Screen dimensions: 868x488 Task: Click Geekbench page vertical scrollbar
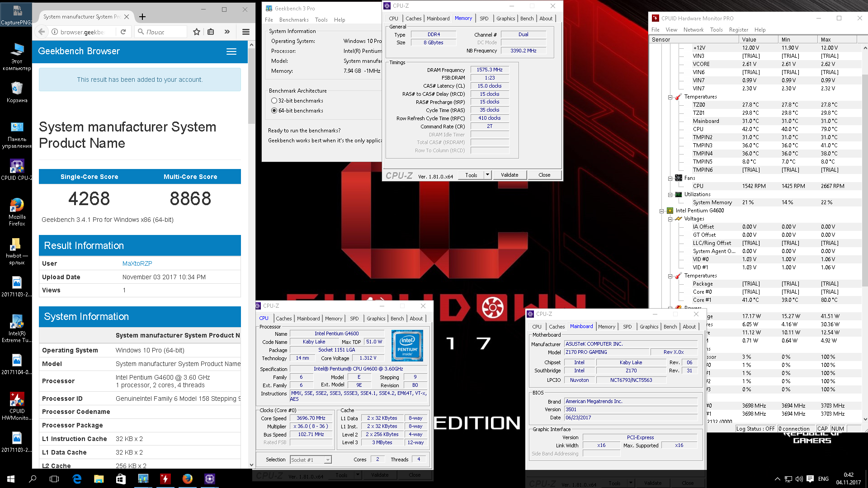point(252,86)
